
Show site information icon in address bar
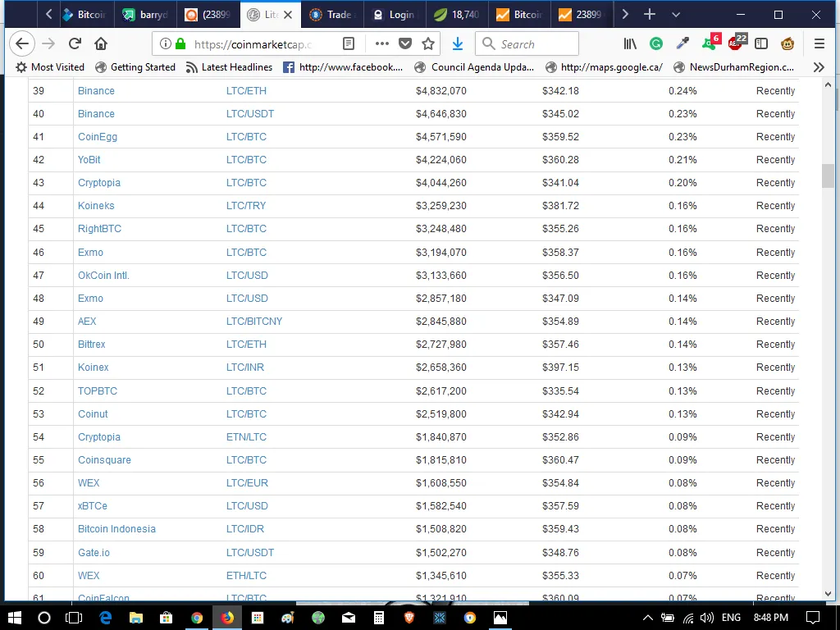[x=165, y=43]
